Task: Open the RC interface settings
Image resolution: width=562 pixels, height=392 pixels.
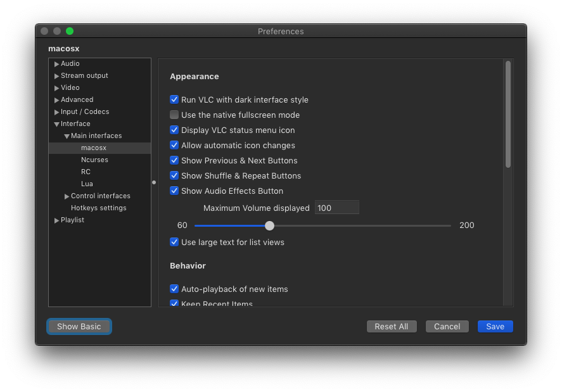Action: pos(86,172)
